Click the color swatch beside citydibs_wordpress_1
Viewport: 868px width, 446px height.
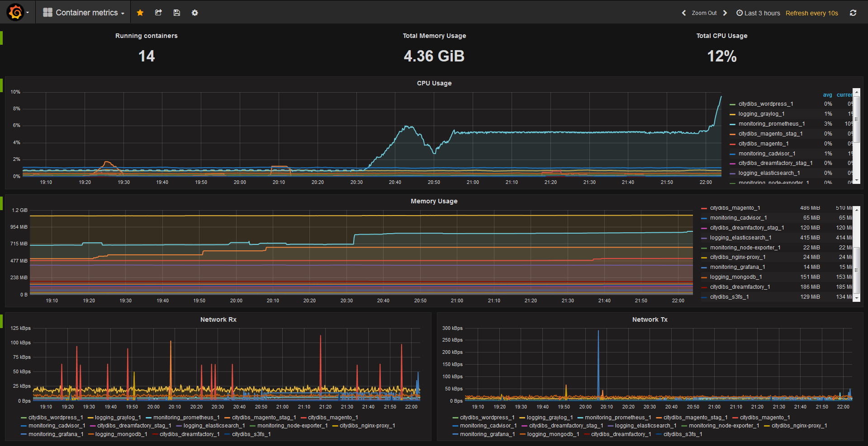pos(732,104)
